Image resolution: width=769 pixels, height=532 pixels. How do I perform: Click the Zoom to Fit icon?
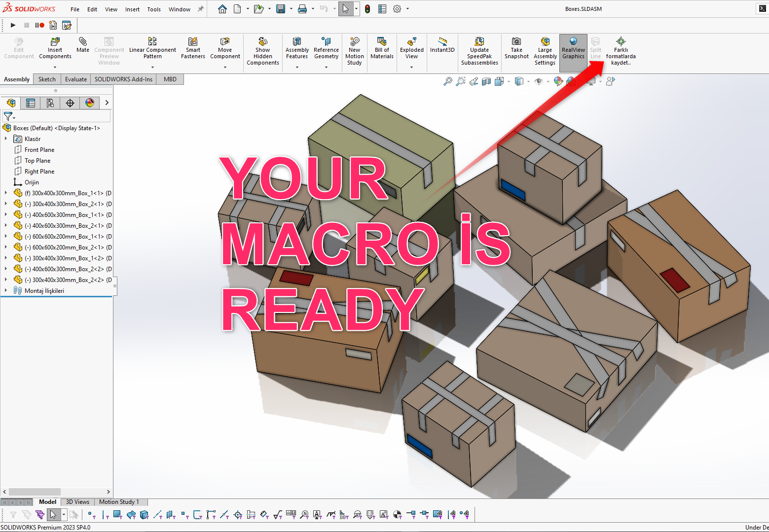[447, 81]
